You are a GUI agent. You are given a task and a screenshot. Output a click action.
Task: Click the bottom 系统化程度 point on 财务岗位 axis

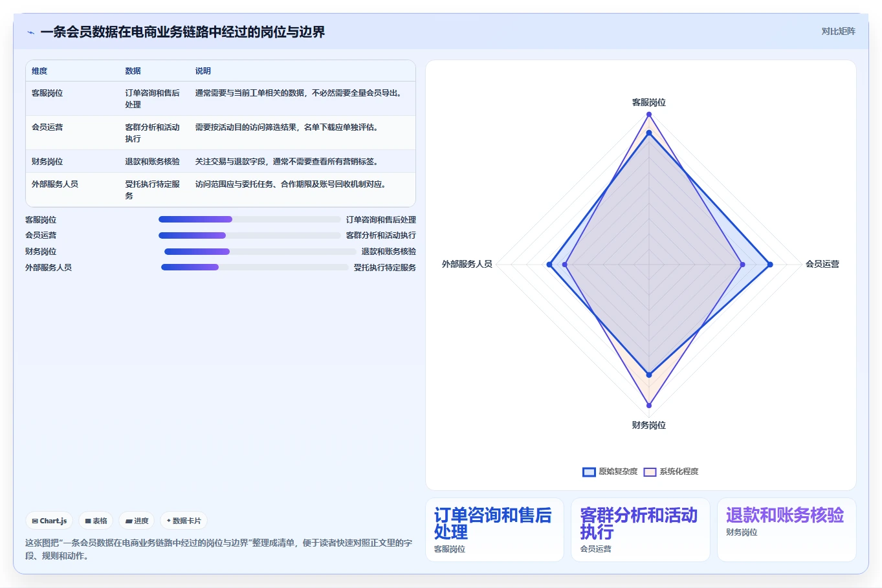coord(648,406)
